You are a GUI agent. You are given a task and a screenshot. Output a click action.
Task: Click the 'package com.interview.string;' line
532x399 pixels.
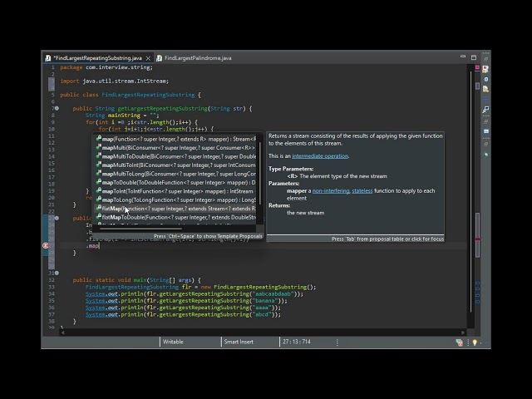point(106,67)
